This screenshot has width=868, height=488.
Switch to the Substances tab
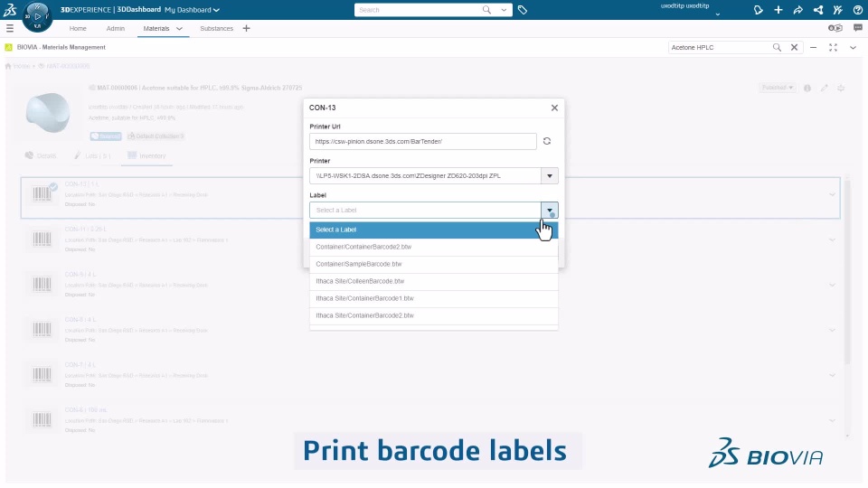pyautogui.click(x=216, y=28)
